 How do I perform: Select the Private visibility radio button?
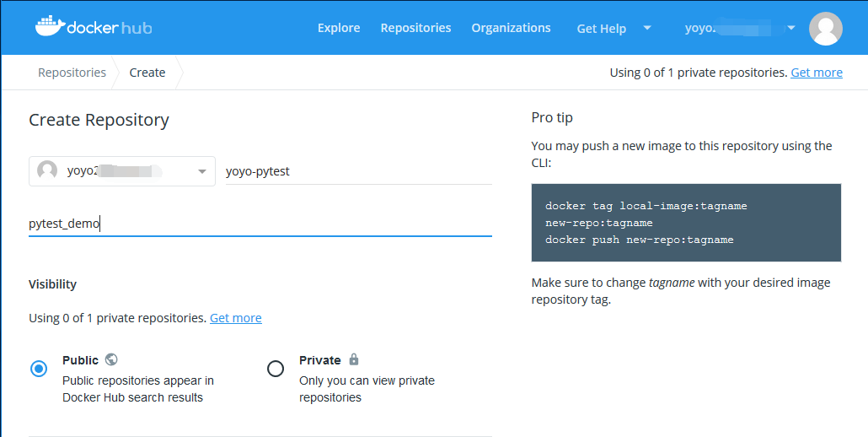tap(276, 369)
